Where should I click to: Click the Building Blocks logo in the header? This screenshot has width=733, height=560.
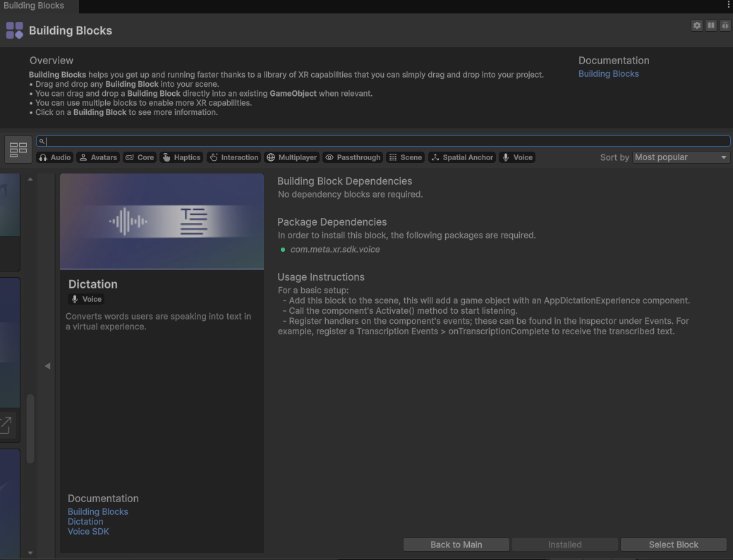pos(15,30)
